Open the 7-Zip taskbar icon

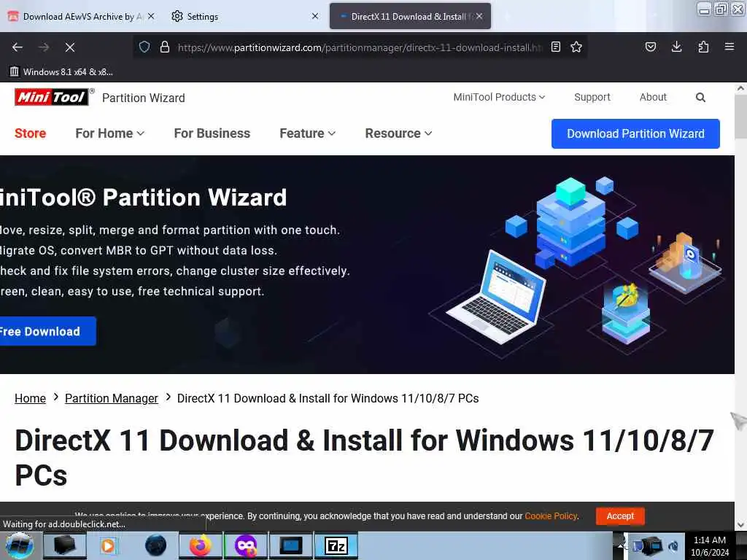click(336, 545)
